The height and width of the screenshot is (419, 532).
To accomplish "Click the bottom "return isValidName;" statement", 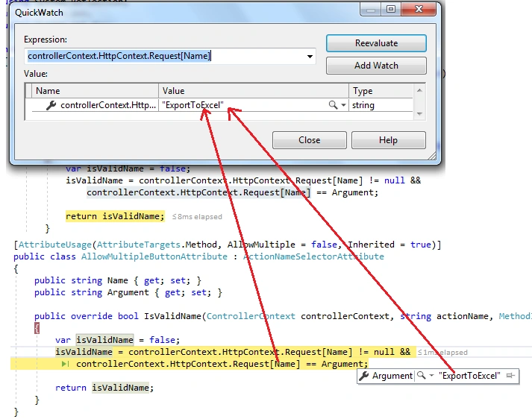I will (x=104, y=388).
